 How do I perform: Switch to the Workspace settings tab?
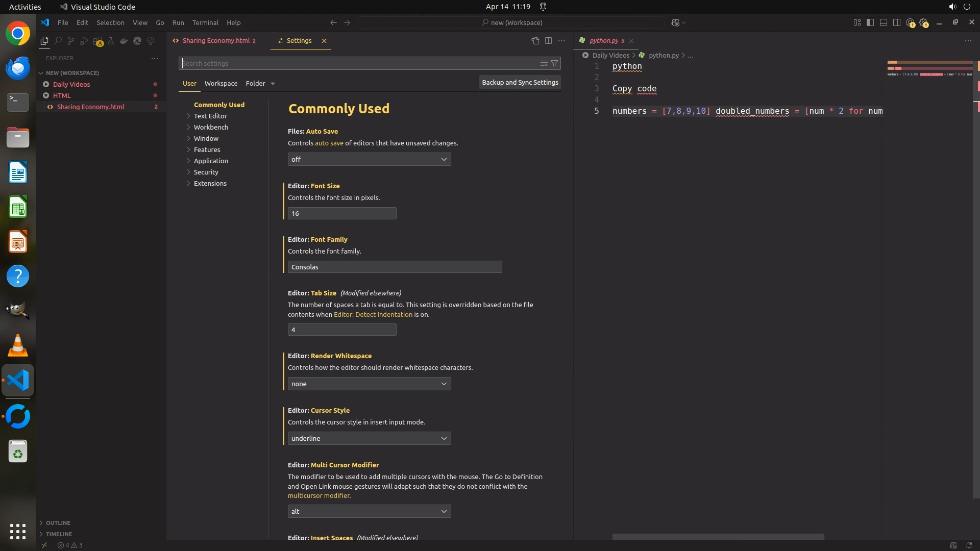click(x=220, y=83)
